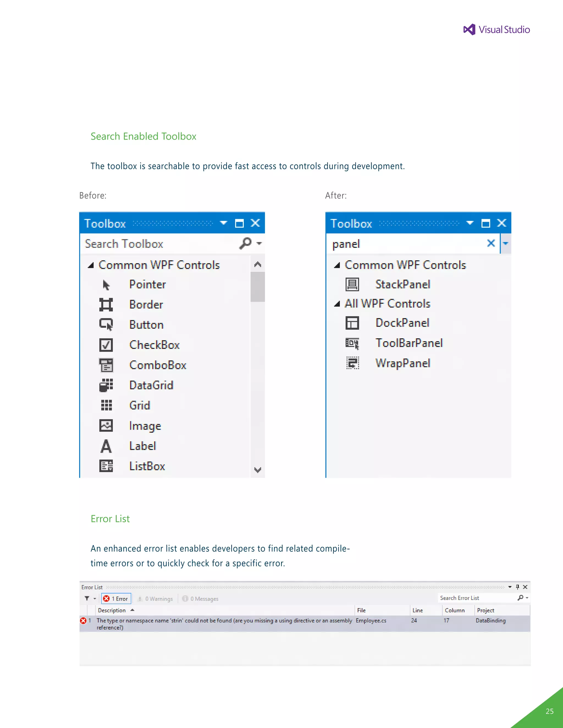Click the Employee.cs file cell
Viewport: 563px width, 728px height.
(371, 621)
